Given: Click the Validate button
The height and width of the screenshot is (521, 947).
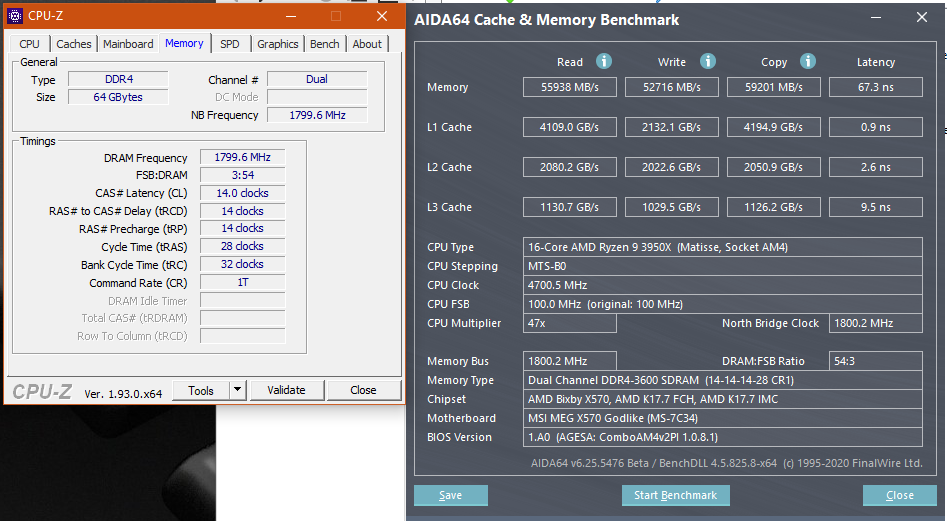Looking at the screenshot, I should click(286, 391).
